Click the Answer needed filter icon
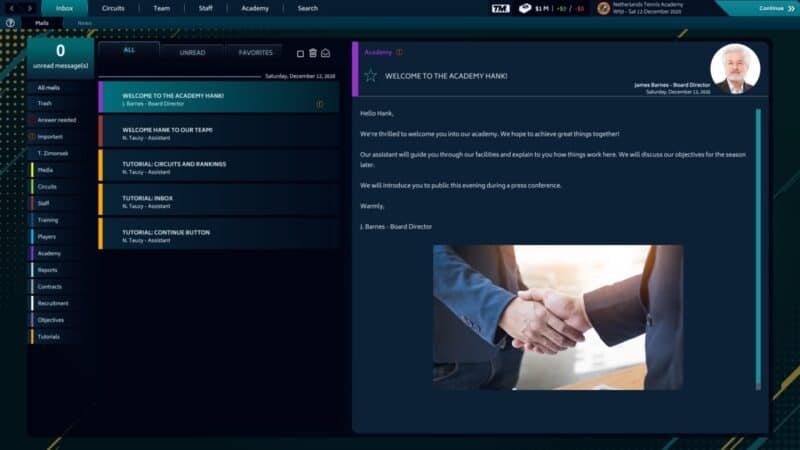This screenshot has height=450, width=800. (x=32, y=120)
